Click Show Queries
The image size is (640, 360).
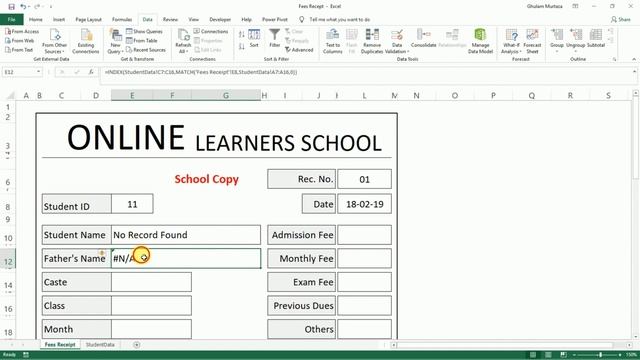point(144,31)
